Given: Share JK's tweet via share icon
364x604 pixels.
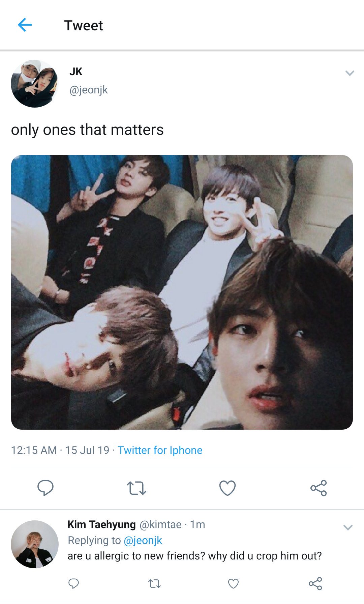Looking at the screenshot, I should point(318,488).
